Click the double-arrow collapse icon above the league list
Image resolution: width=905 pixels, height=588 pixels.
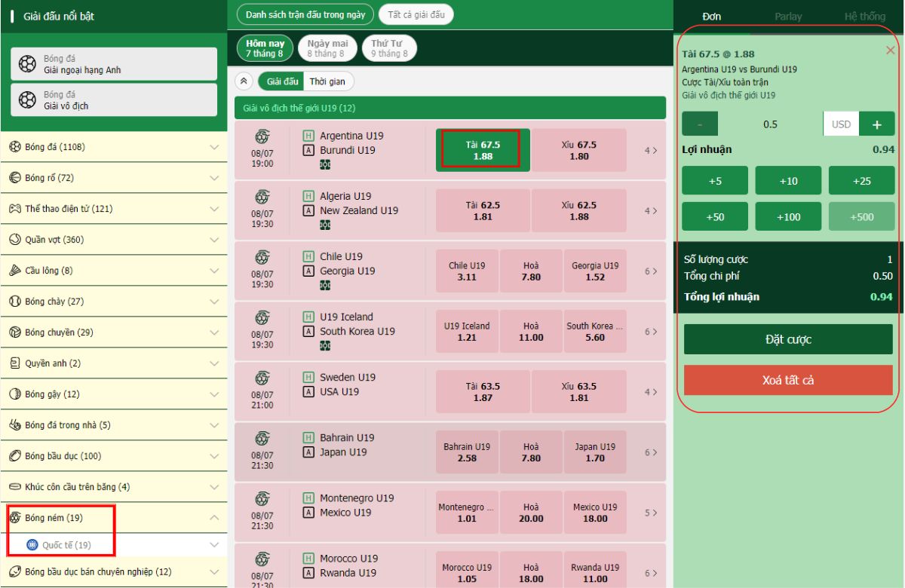(x=244, y=81)
